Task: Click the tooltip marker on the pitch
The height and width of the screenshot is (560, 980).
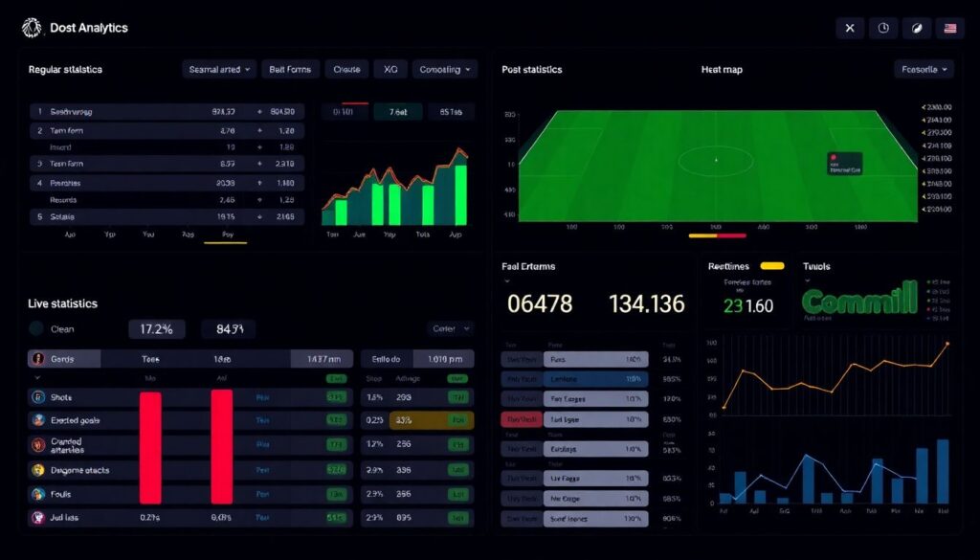Action: pyautogui.click(x=845, y=163)
